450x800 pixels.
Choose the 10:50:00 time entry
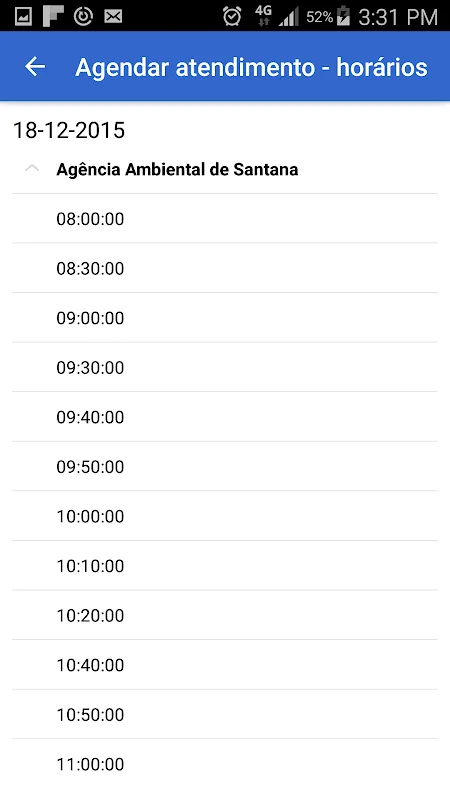click(x=225, y=714)
